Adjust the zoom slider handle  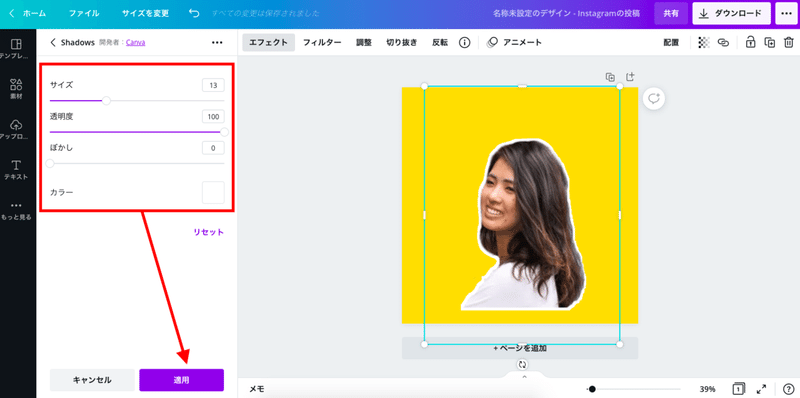592,389
